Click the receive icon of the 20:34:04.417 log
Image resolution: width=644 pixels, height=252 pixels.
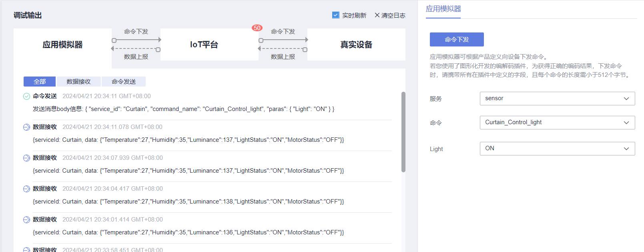click(x=26, y=189)
